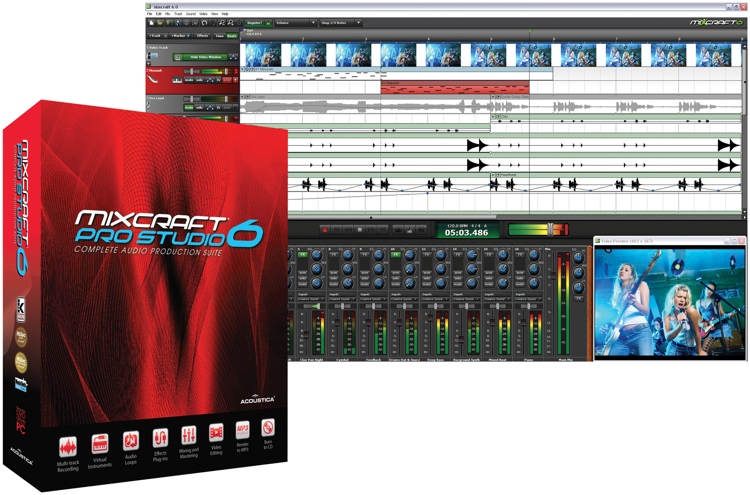The width and height of the screenshot is (750, 495).
Task: Click the Multi-track Recording icon on box
Action: [68, 443]
